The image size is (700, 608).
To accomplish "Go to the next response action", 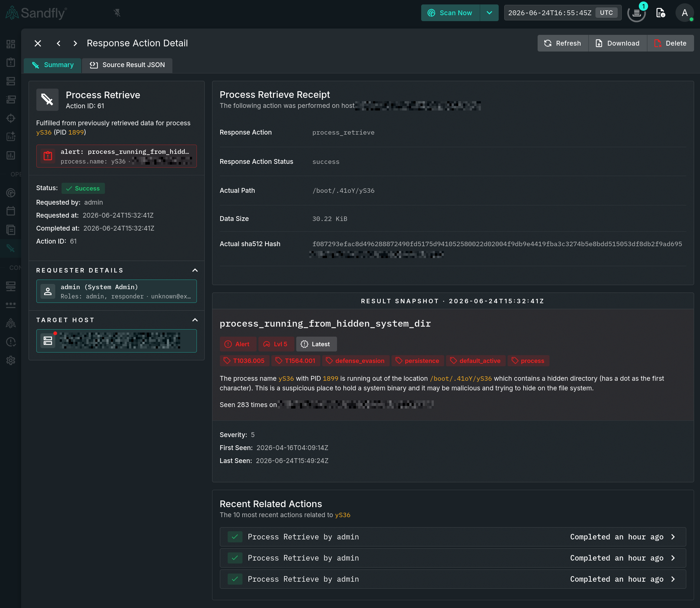I will point(75,43).
